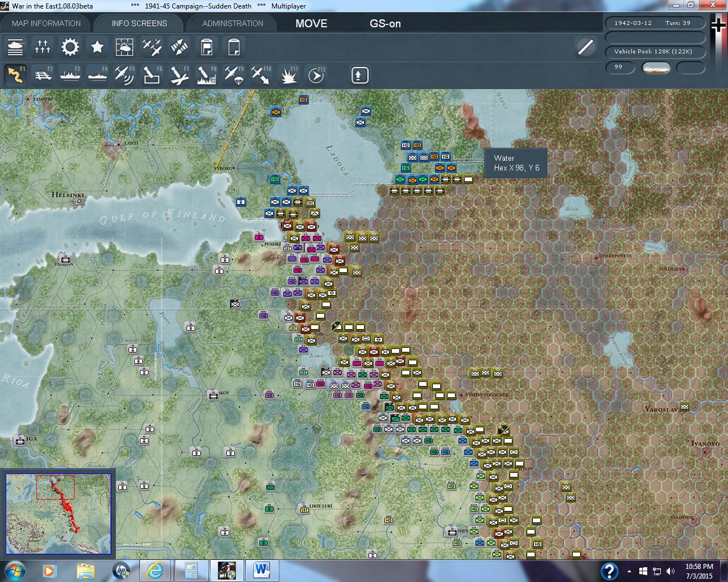This screenshot has height=582, width=728.
Task: Select the F8 bomb city mode
Action: pos(207,75)
